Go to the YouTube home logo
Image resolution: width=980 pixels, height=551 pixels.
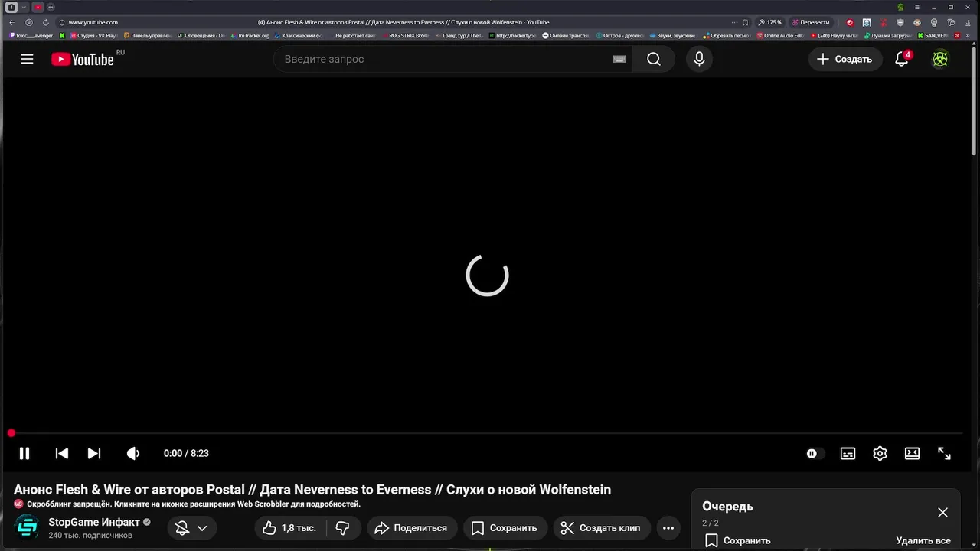83,59
